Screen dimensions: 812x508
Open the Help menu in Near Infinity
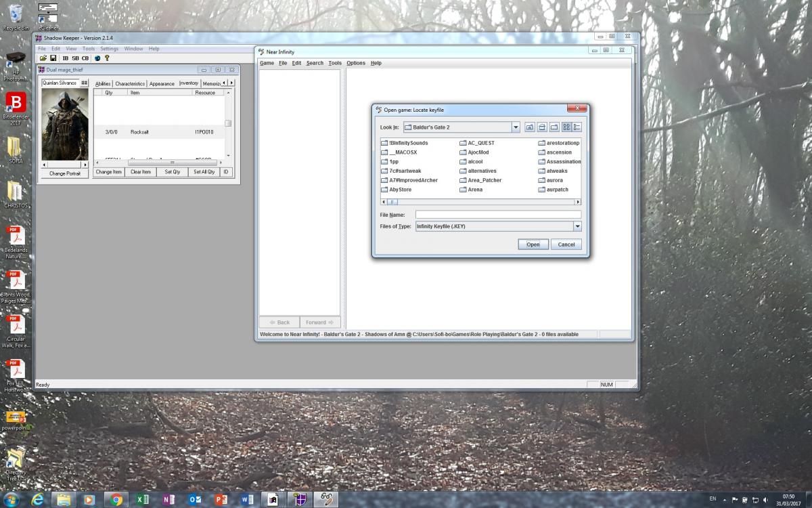[376, 63]
